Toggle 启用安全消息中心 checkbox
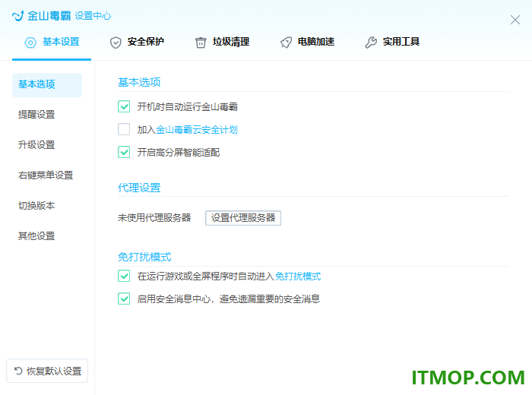The image size is (532, 395). tap(124, 299)
